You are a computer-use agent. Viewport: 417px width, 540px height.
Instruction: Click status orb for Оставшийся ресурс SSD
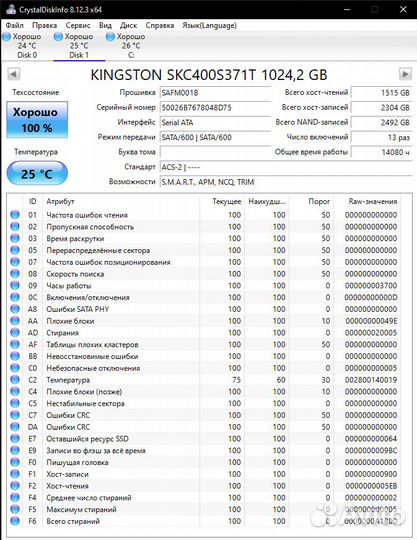[15, 439]
